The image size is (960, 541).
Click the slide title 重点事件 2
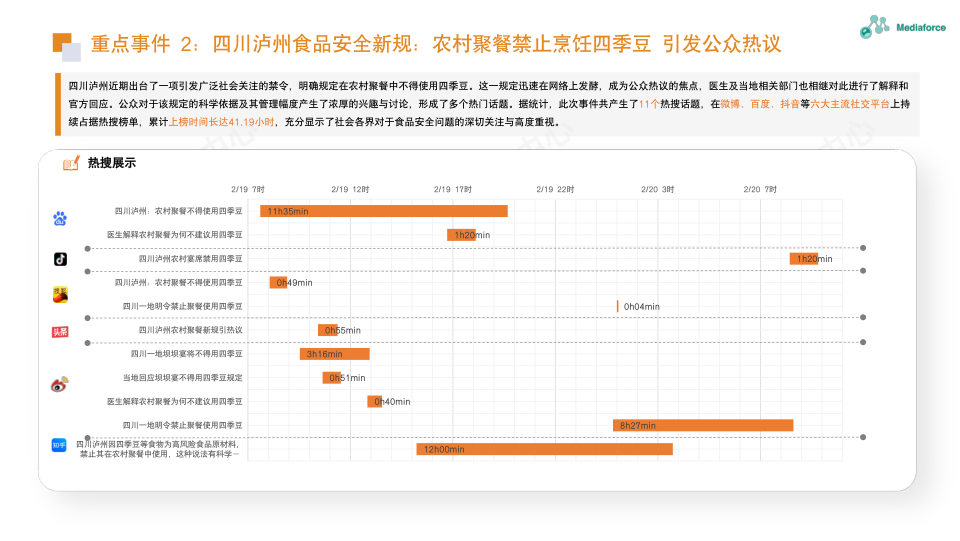[436, 44]
